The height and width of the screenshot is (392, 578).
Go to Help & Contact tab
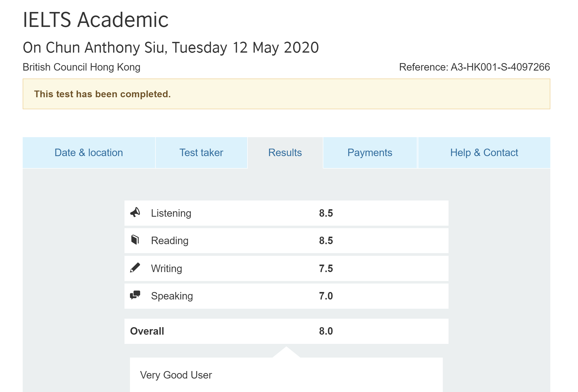(484, 153)
